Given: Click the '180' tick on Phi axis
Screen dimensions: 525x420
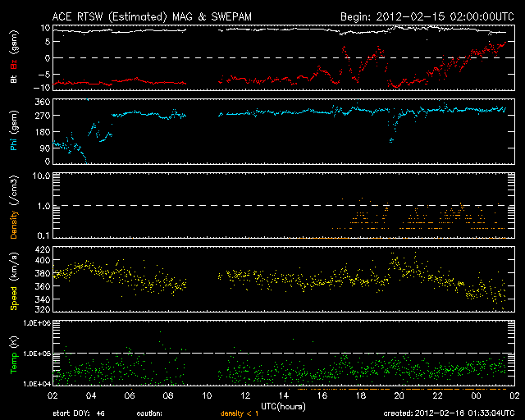Looking at the screenshot, I should [43, 132].
